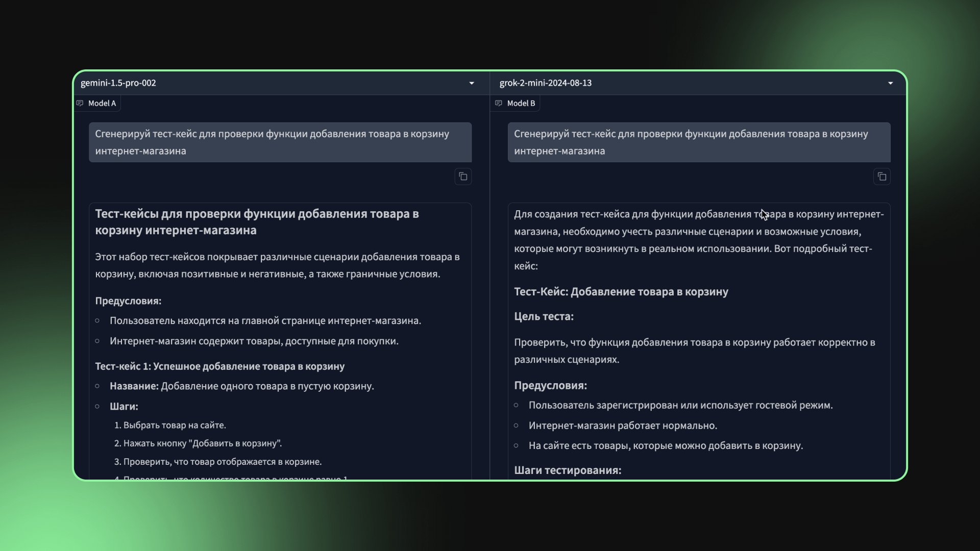Expand the grok-2-mini-2024-08-13 dropdown arrow
The width and height of the screenshot is (980, 551).
(890, 83)
